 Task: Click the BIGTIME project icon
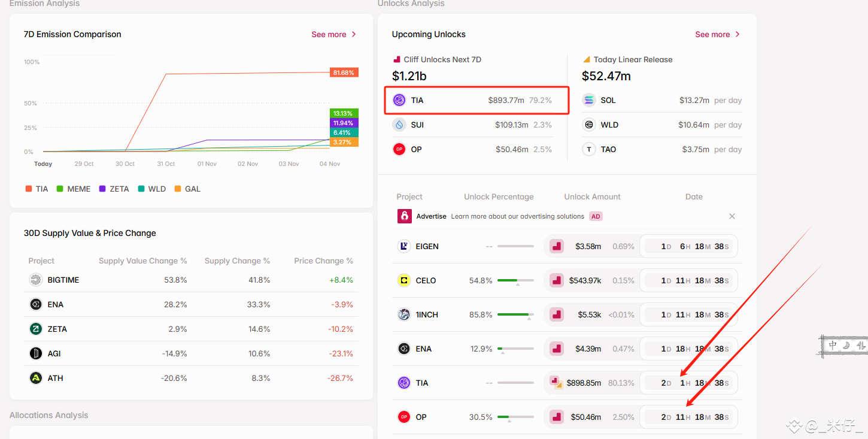[36, 280]
